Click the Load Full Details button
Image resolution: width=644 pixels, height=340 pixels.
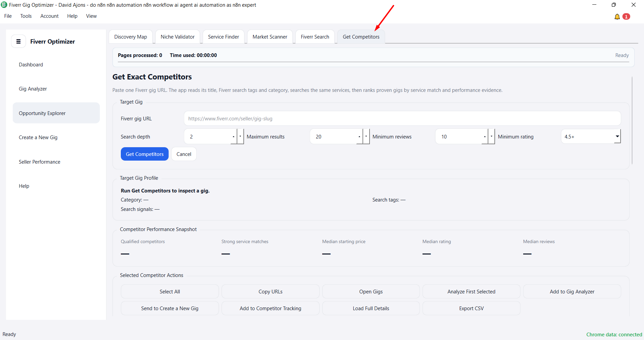(371, 308)
